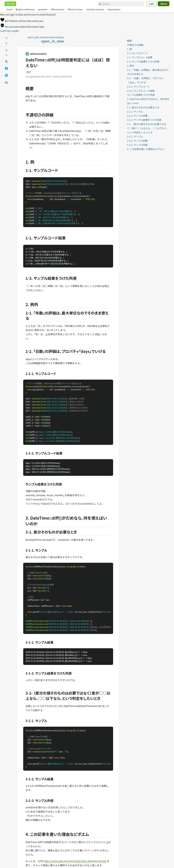This screenshot has width=174, height=868.
Task: Click the Findy Contents icon
Action: tap(87, 9)
